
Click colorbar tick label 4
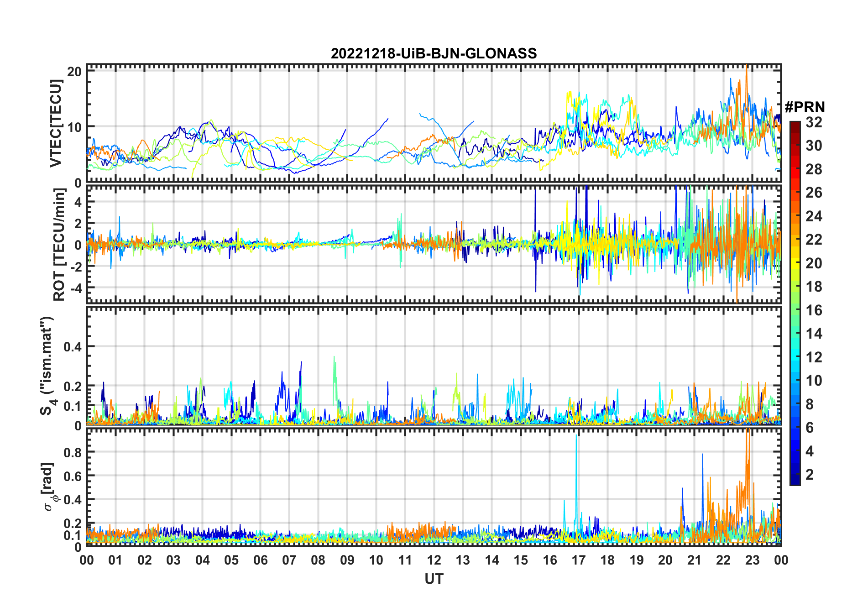point(810,451)
